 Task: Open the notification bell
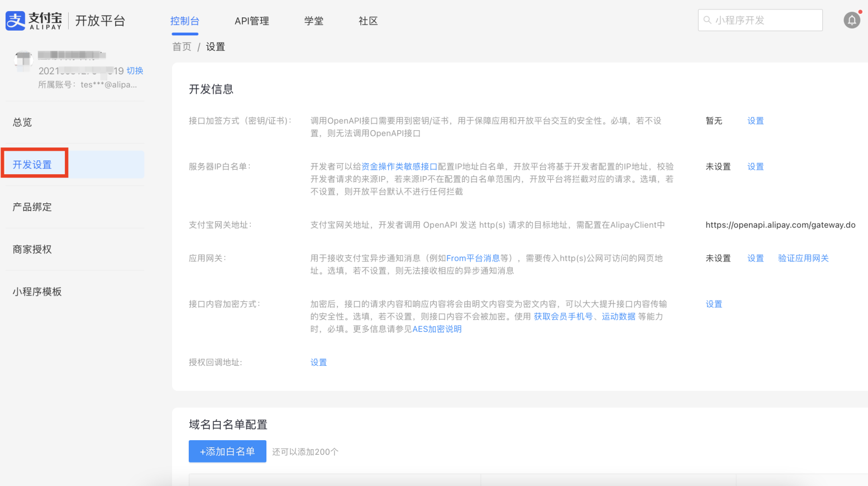(852, 20)
